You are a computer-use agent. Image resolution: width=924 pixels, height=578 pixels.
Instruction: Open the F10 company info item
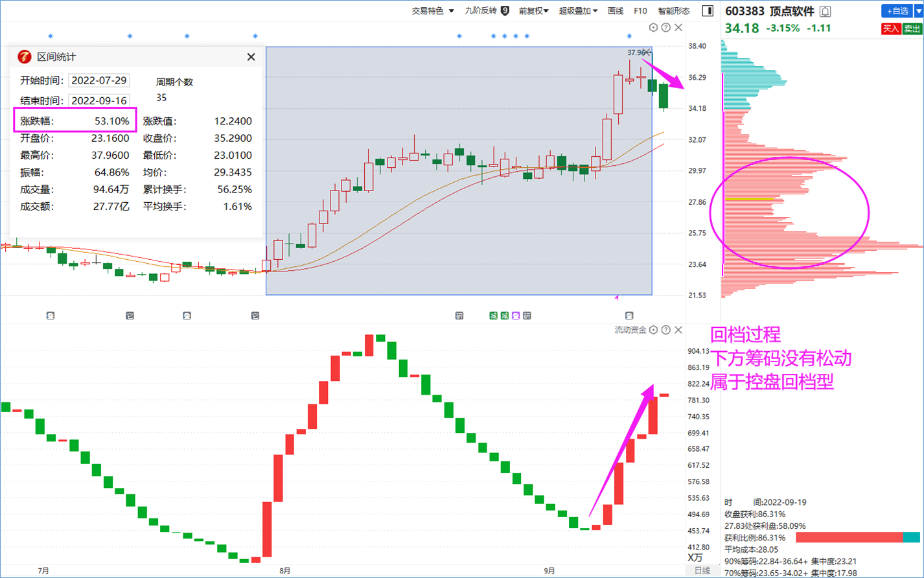pos(640,10)
